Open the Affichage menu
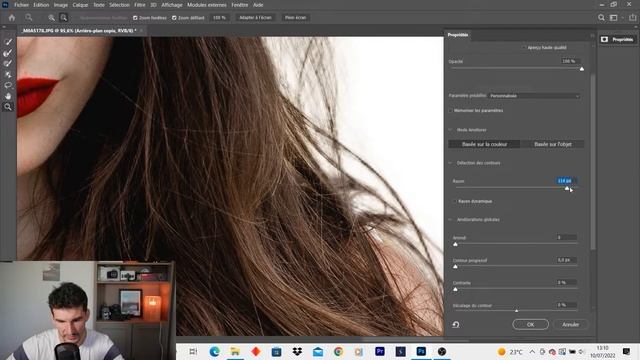Viewport: 640px width, 360px height. (172, 5)
